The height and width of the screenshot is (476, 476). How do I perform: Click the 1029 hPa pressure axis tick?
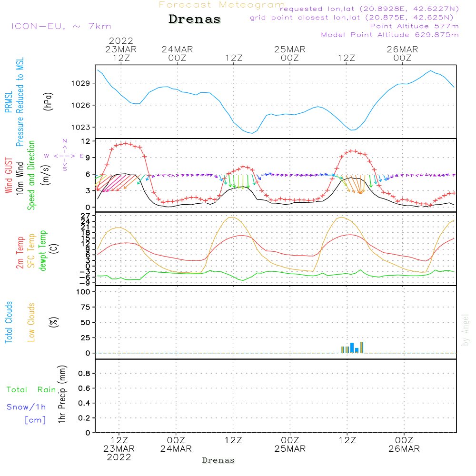coord(80,83)
